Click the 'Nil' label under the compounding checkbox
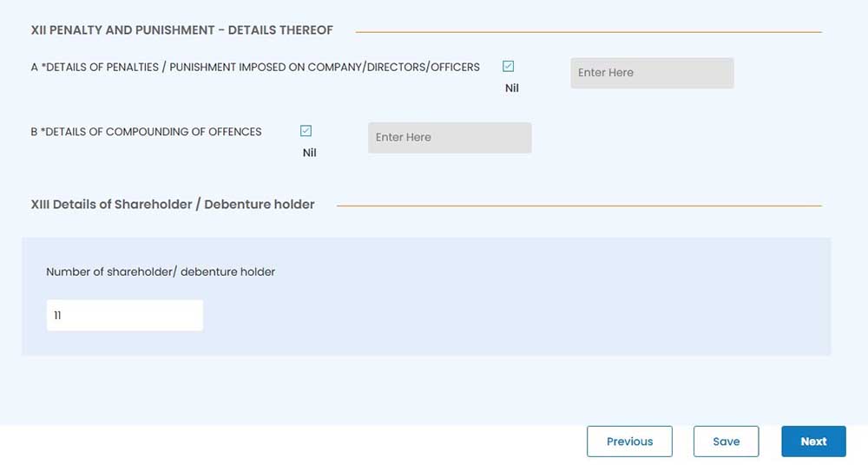 tap(309, 153)
